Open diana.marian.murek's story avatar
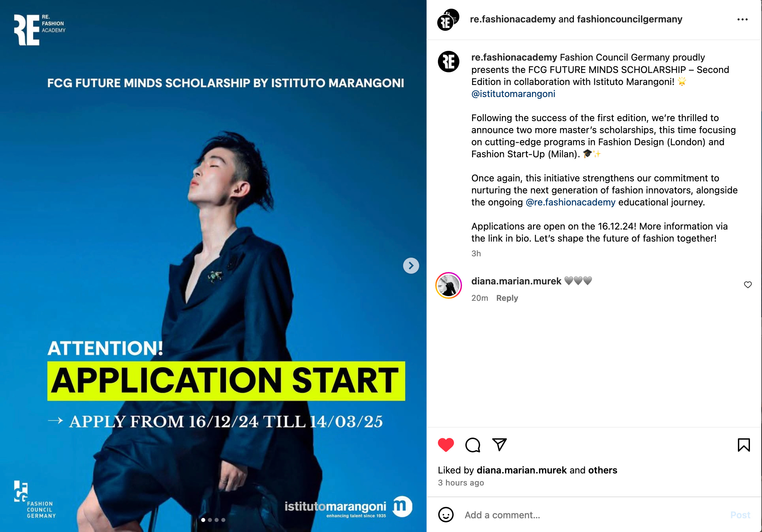The image size is (762, 532). coord(449,285)
